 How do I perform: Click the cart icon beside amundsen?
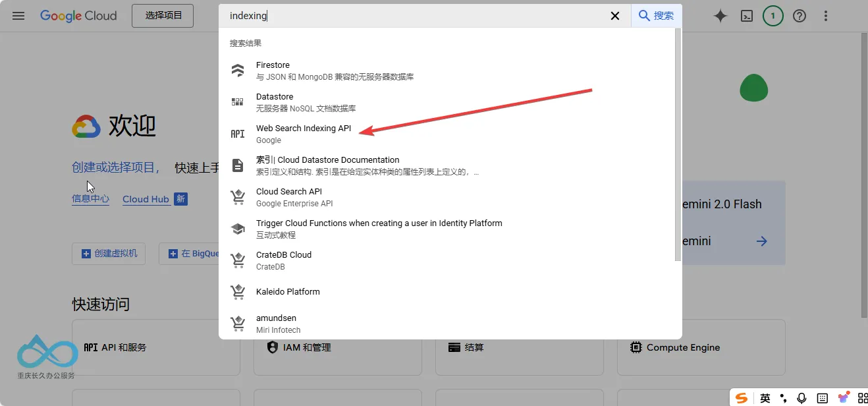238,324
